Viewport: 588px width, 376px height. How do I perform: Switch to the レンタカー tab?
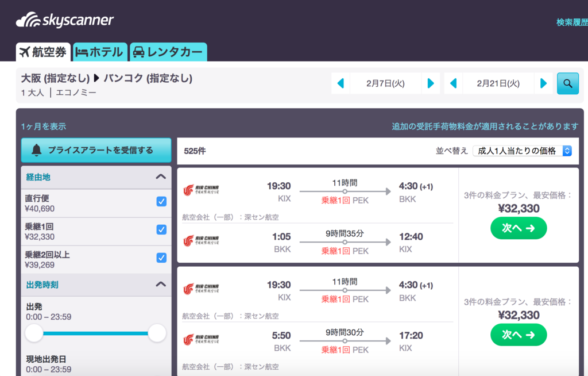[x=168, y=52]
